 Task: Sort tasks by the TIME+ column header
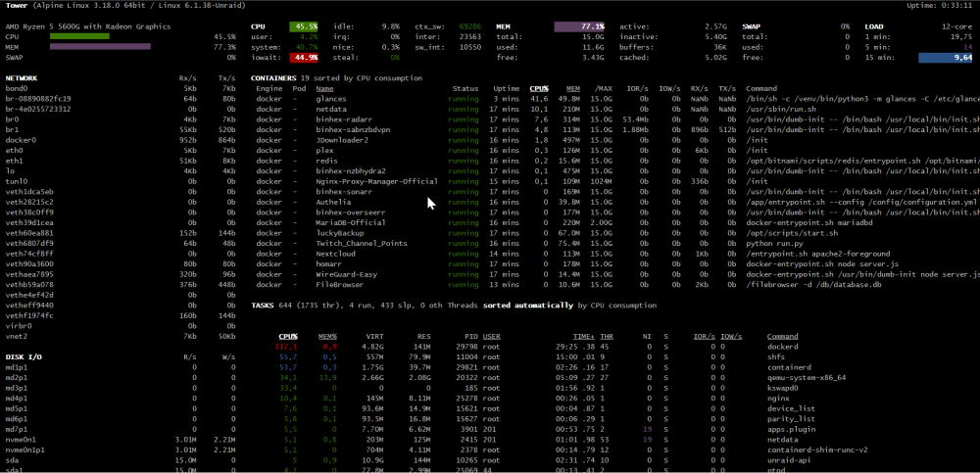[584, 336]
